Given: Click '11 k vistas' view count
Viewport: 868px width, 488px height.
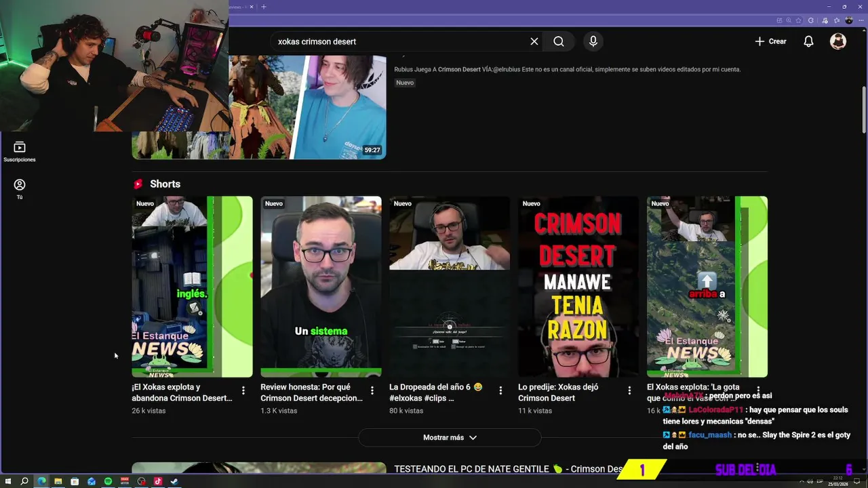Looking at the screenshot, I should (535, 411).
